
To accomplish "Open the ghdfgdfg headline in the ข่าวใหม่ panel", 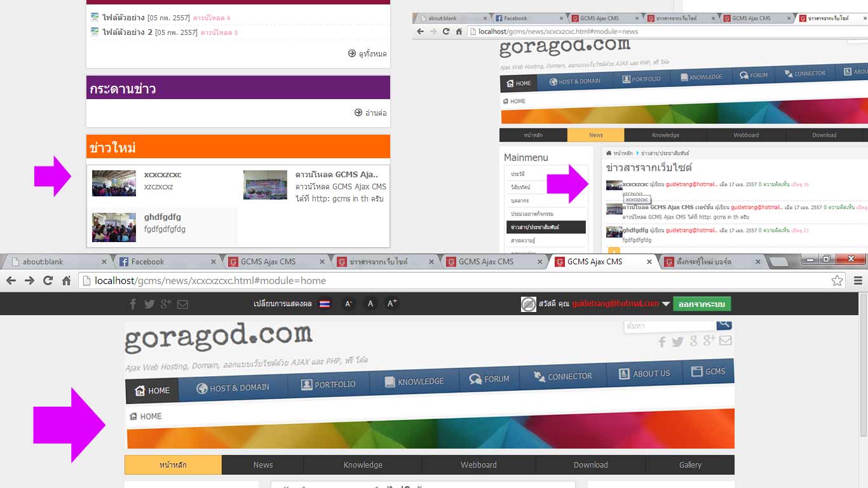I will click(x=163, y=217).
